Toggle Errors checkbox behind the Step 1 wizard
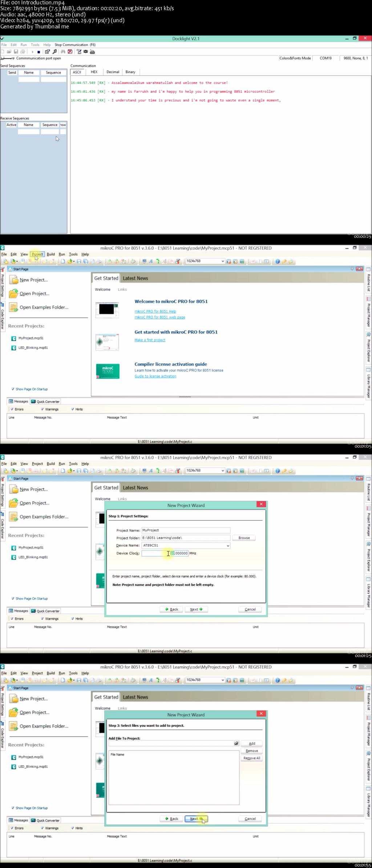Viewport: 372px width, 868px height. pos(12,619)
